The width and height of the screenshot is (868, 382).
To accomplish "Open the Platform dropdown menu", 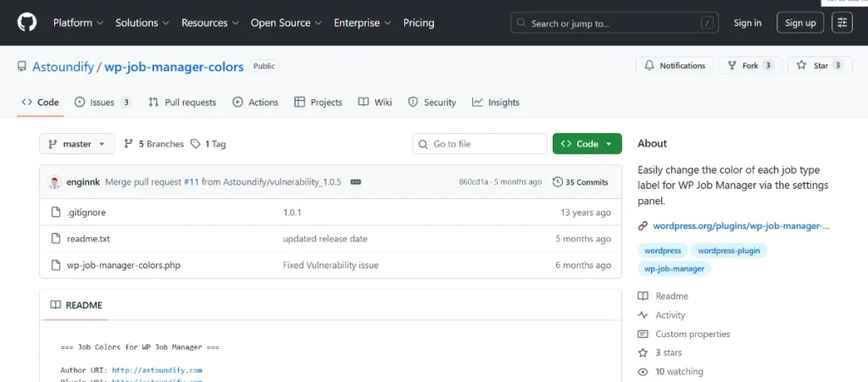I will click(78, 23).
